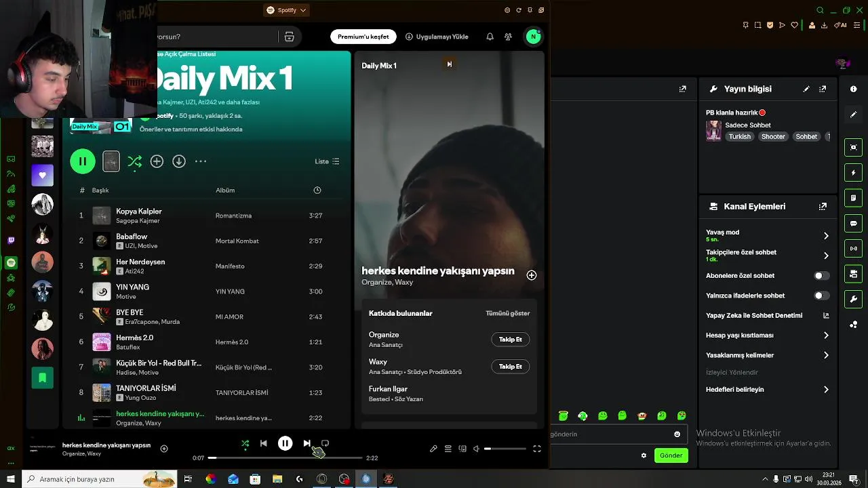
Task: Add Daily Mix 1 to library
Action: 157,161
